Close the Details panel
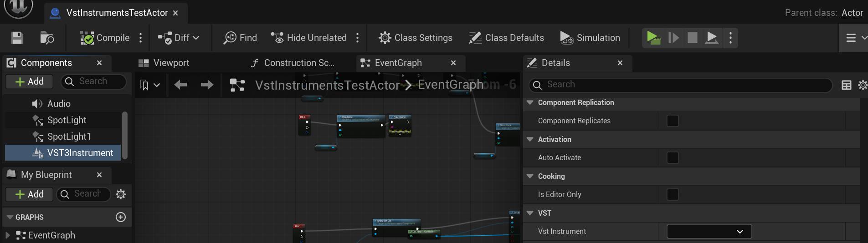The image size is (868, 243). pos(620,63)
